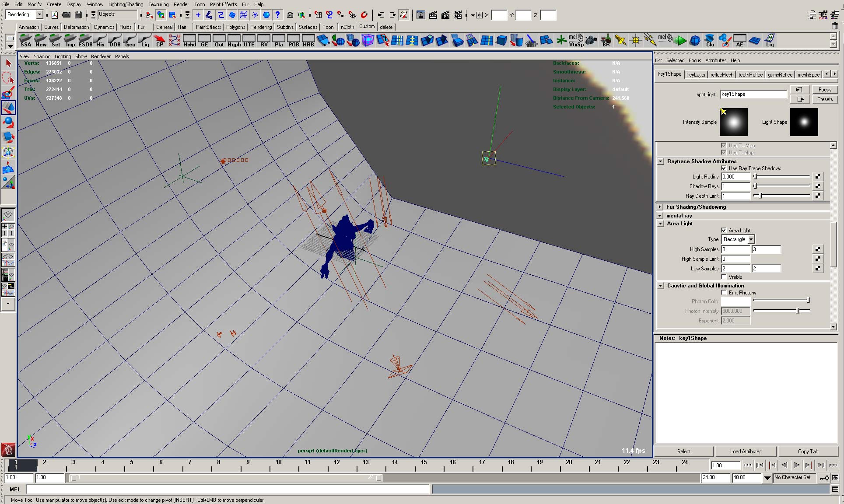Click the spotlight shelf icon

tap(621, 41)
